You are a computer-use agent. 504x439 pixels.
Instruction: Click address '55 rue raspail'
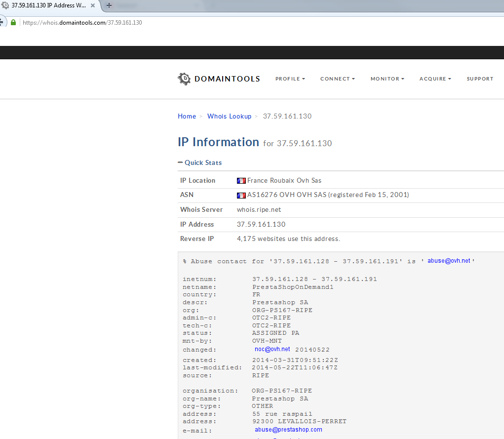point(282,414)
